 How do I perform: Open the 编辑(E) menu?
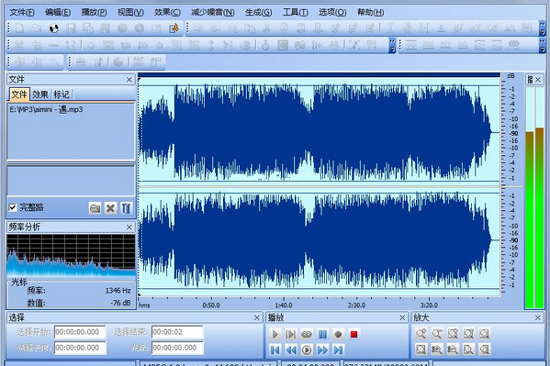pyautogui.click(x=58, y=12)
